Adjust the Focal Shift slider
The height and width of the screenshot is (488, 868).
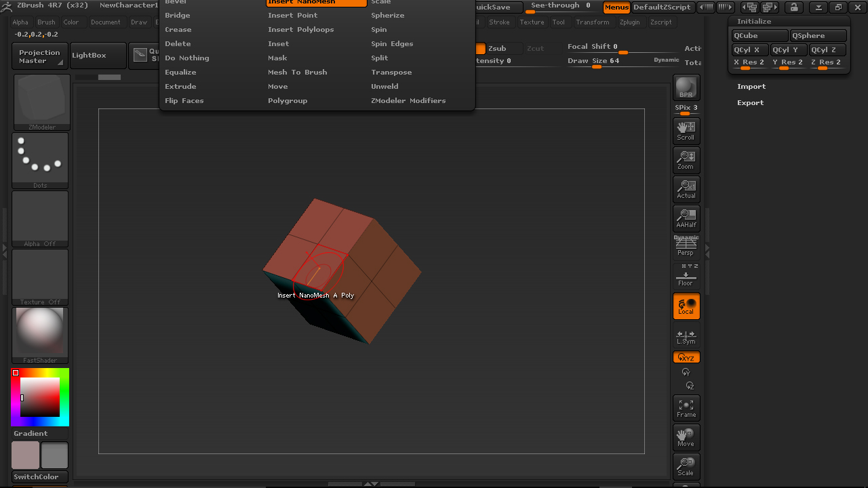[x=623, y=47]
